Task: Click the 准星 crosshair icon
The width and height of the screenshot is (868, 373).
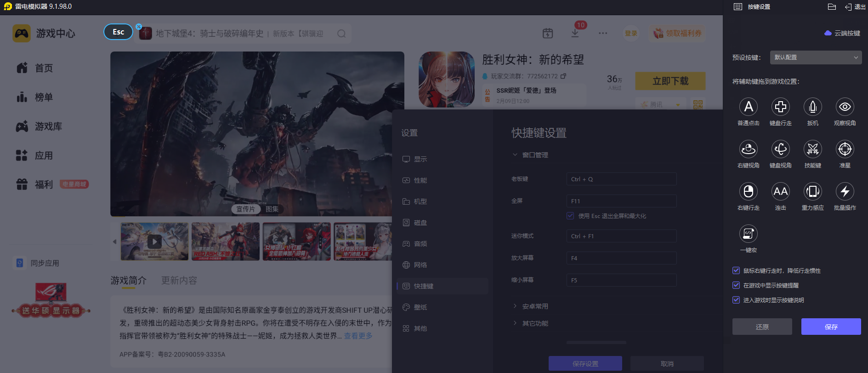Action: coord(845,149)
